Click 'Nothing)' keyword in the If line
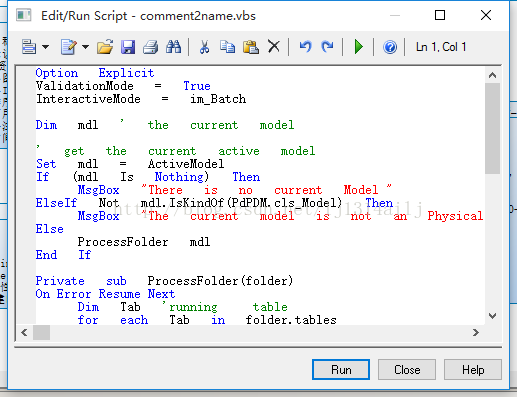Screen dimensions: 517x397 click(182, 177)
